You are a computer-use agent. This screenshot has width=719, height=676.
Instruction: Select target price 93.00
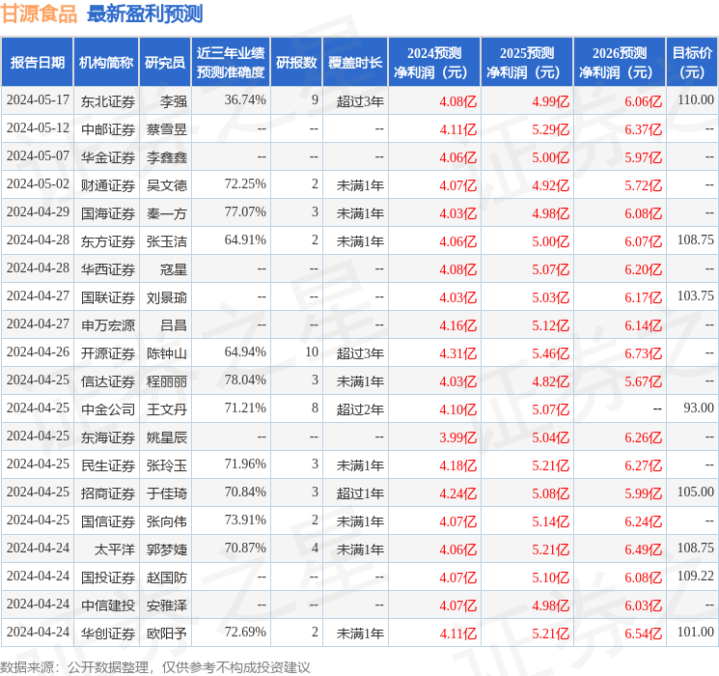click(698, 408)
